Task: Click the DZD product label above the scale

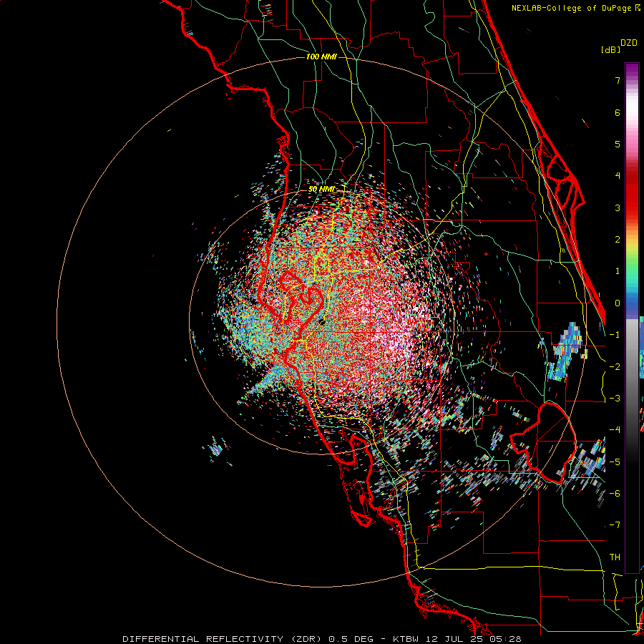Action: click(x=629, y=43)
